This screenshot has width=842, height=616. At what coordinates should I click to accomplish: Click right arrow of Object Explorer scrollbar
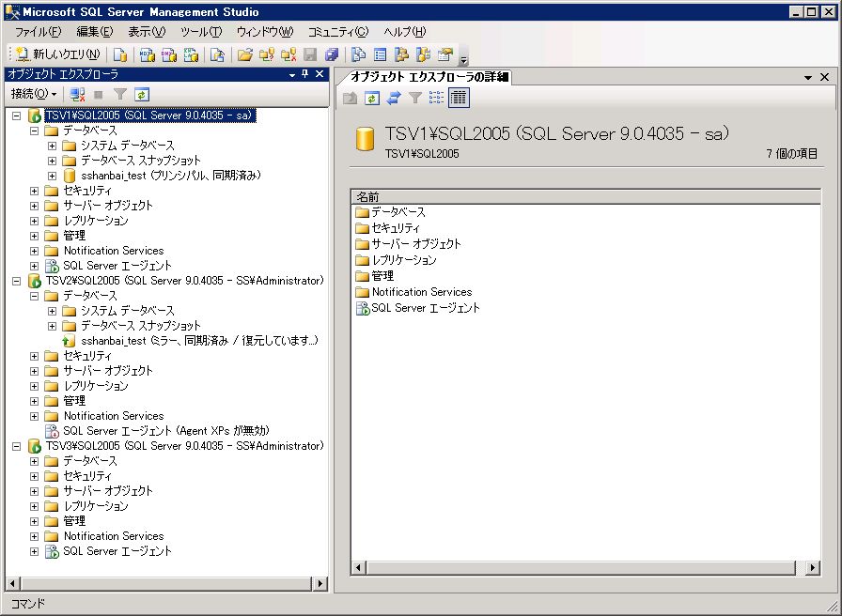[320, 583]
